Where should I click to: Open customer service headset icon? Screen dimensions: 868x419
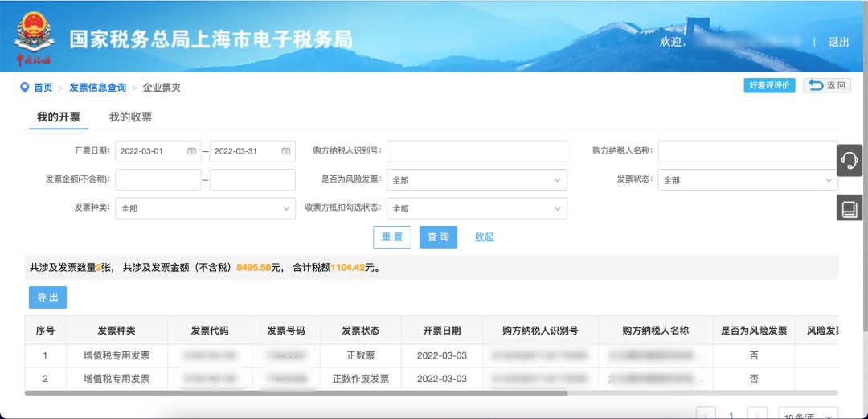point(850,160)
